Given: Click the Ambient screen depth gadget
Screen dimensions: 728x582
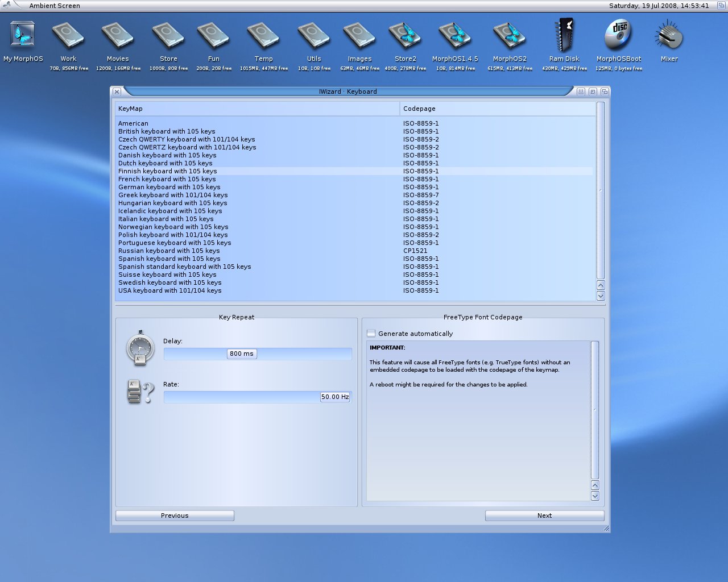Looking at the screenshot, I should click(721, 5).
